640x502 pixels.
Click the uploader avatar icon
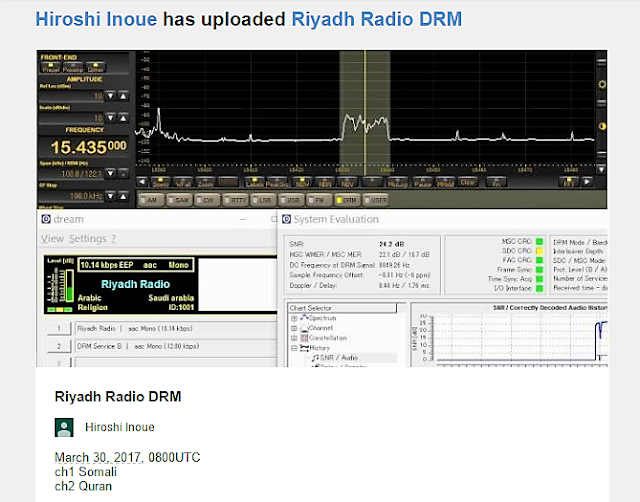(x=64, y=427)
